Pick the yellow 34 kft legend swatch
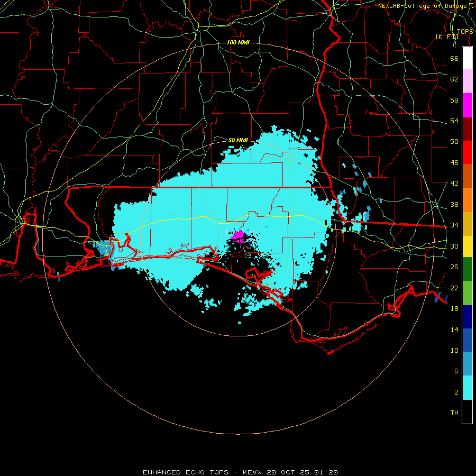Screen dimensions: 476x476 click(467, 246)
